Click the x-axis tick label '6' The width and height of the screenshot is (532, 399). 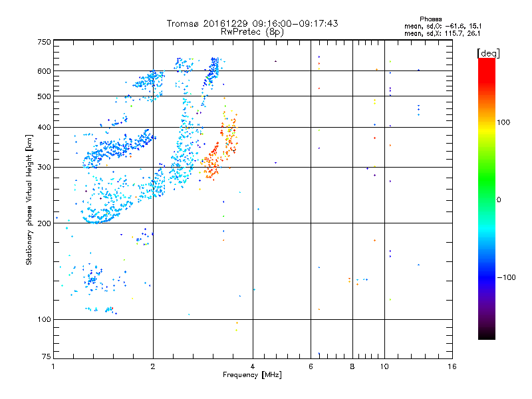click(311, 366)
